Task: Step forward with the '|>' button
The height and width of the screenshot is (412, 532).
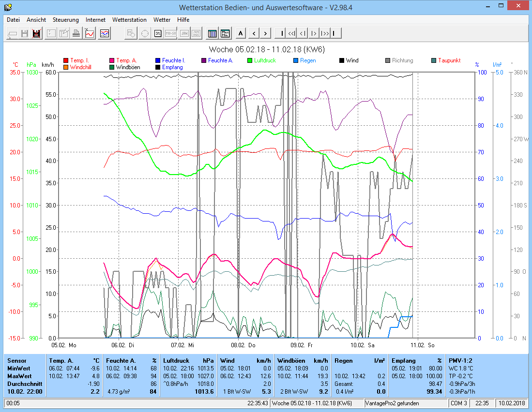Action: 314,33
